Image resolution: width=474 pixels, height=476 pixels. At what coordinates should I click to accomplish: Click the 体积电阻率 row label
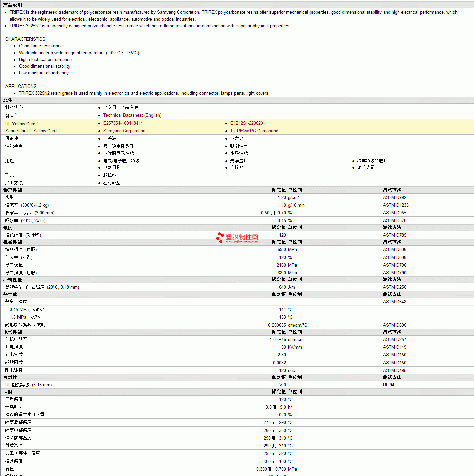click(16, 339)
